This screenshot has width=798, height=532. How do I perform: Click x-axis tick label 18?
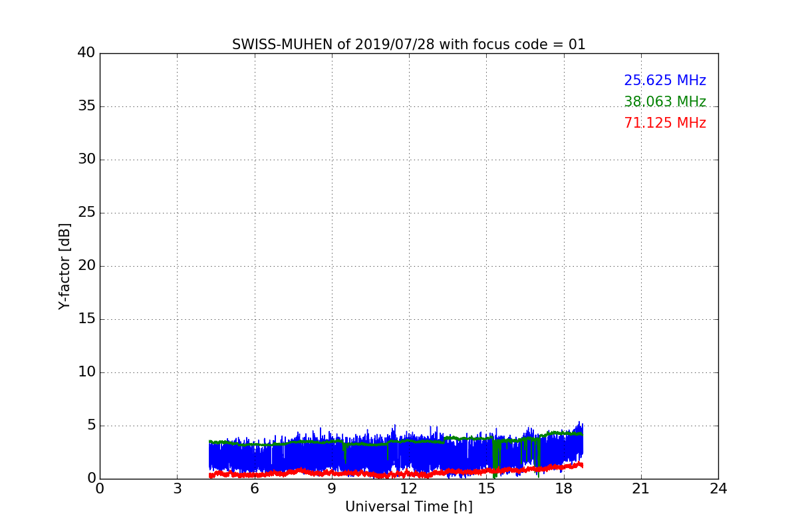tap(563, 489)
